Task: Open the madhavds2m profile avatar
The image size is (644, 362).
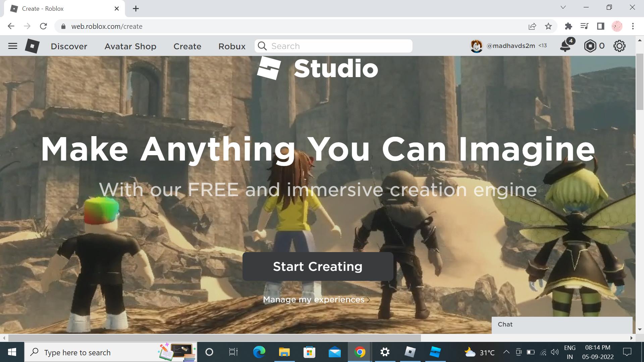Action: (x=476, y=46)
